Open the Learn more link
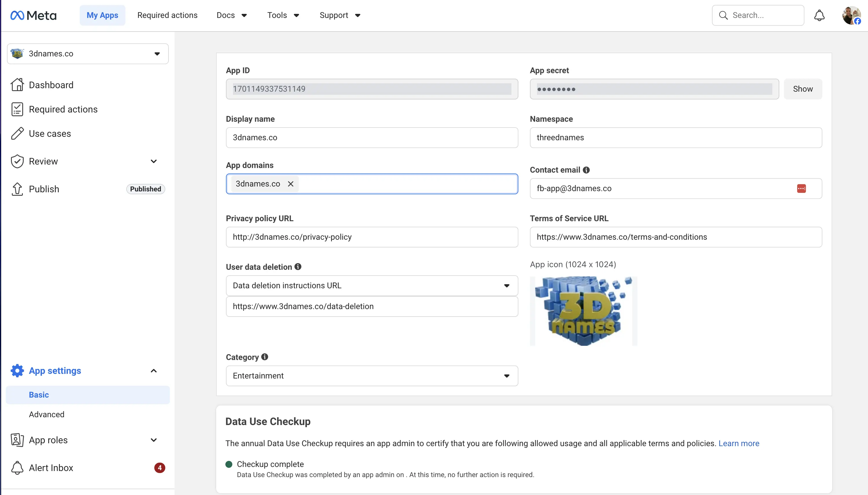The width and height of the screenshot is (868, 495). [739, 443]
